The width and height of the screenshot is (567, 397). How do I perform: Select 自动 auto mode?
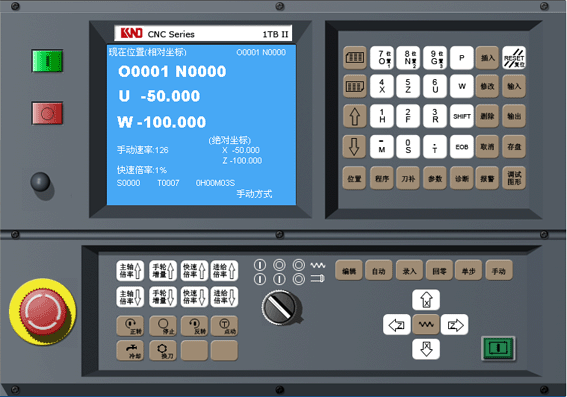379,270
